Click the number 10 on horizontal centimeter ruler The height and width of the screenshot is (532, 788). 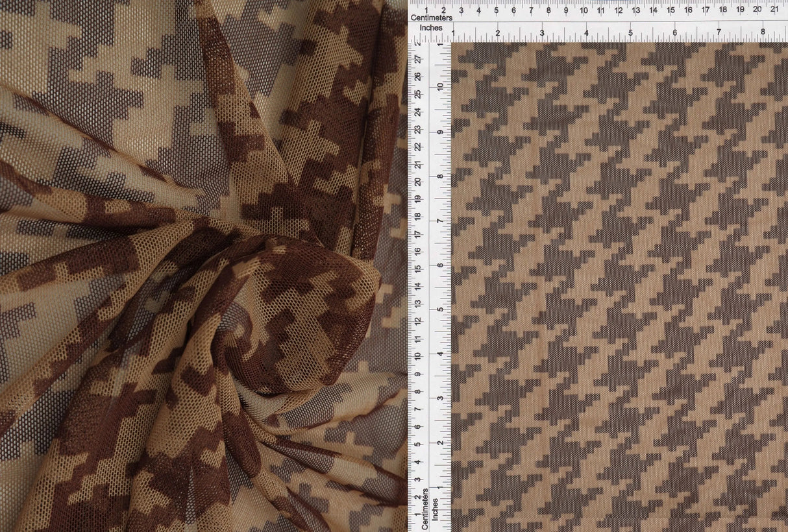[585, 10]
